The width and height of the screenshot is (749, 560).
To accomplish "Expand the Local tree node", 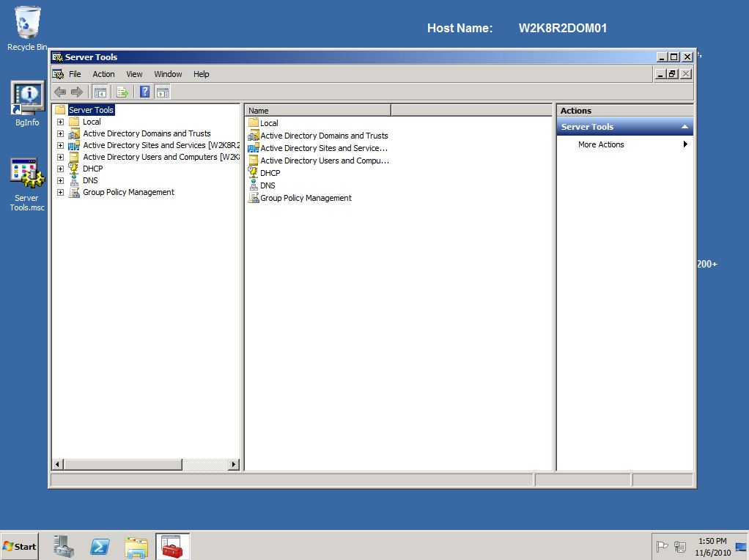I will tap(60, 122).
